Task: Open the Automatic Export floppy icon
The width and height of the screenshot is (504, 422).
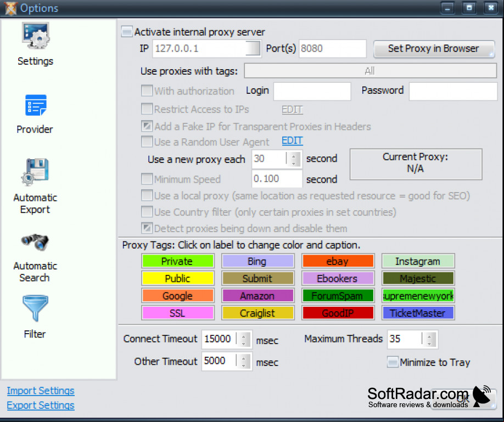Action: [x=35, y=172]
